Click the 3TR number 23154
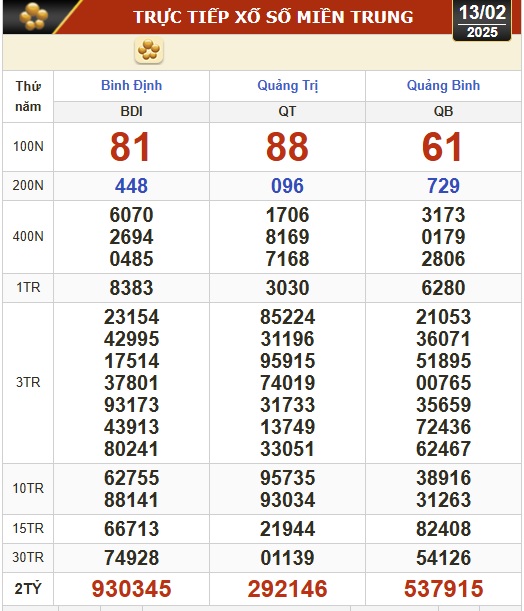Screen dimensions: 524x611 (131, 317)
